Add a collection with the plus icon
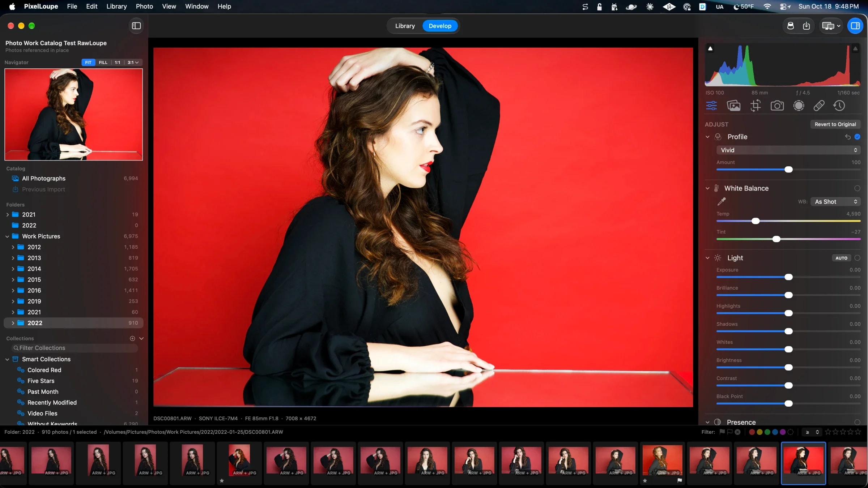This screenshot has width=868, height=488. (x=132, y=338)
